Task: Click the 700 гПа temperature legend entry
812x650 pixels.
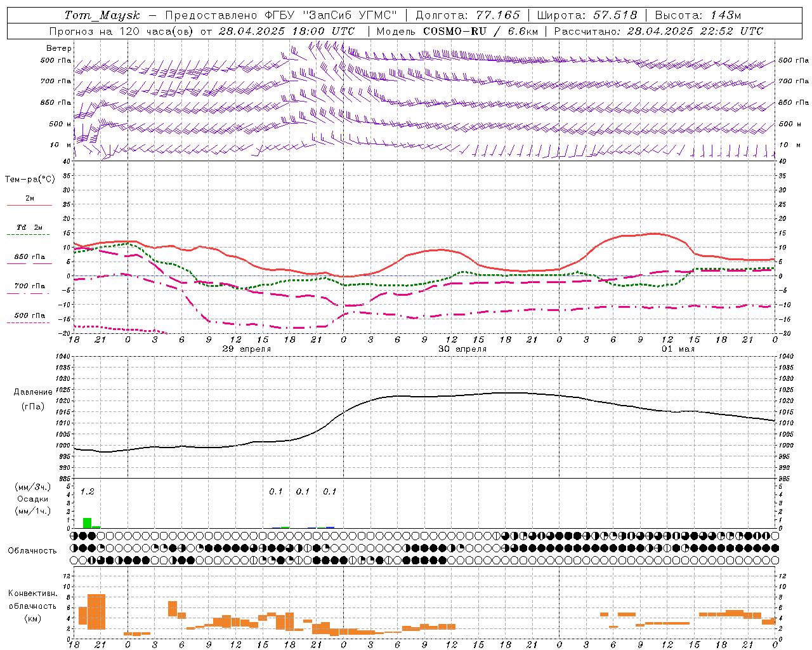Action: pos(29,286)
